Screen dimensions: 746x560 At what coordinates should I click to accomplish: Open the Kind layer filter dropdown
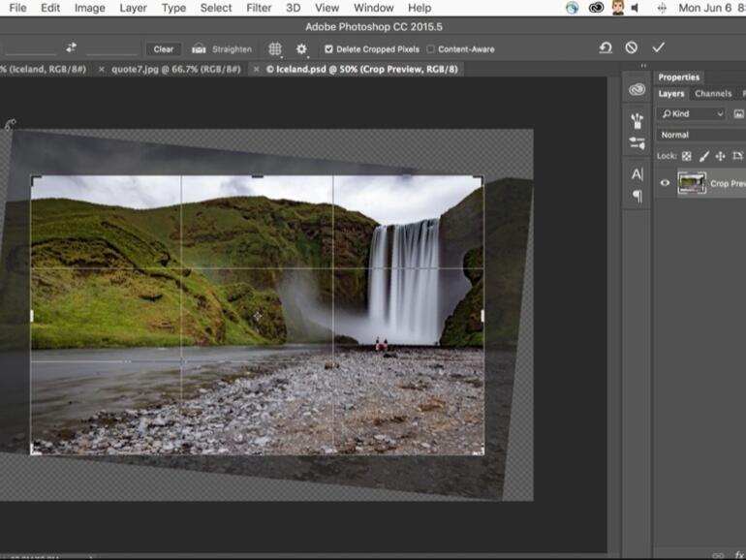693,113
